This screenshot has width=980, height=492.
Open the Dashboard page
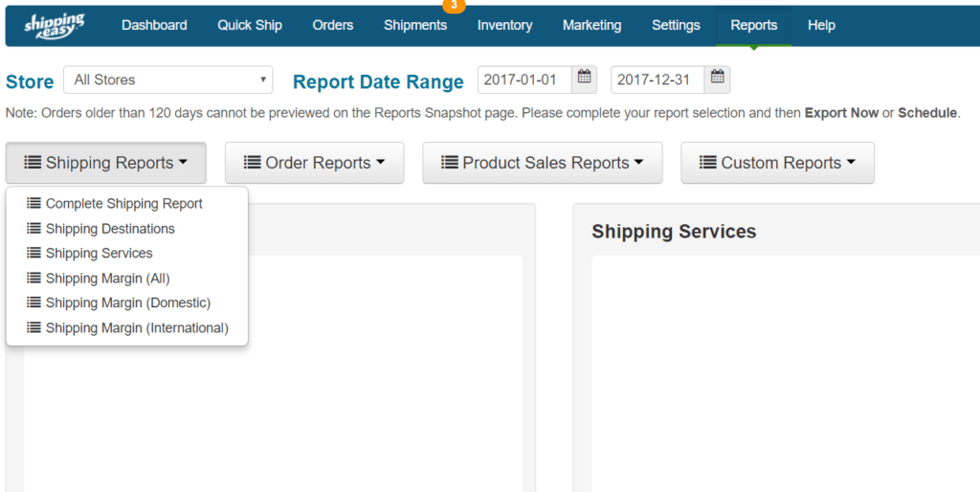(x=154, y=26)
